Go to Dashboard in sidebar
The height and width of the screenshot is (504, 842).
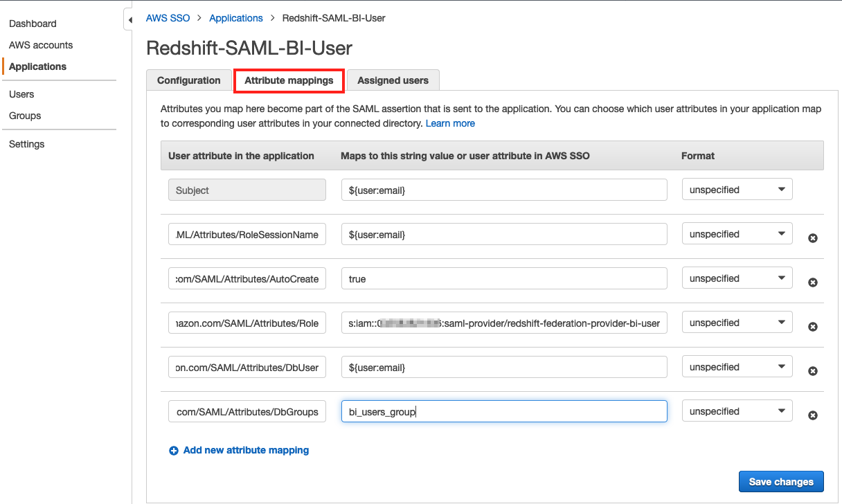33,24
